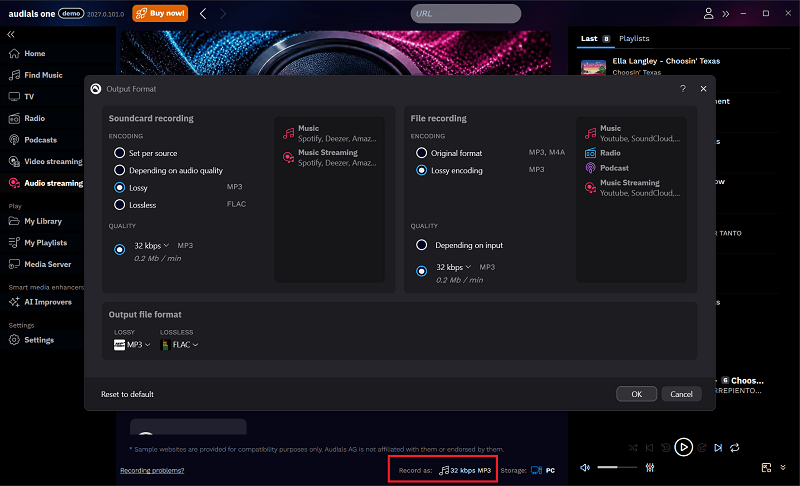
Task: Click Cancel in Output Format dialog
Action: point(681,394)
